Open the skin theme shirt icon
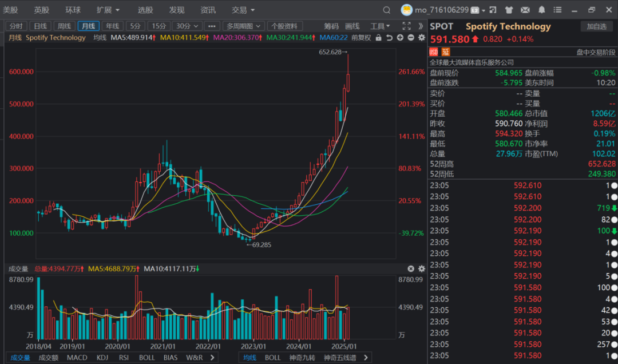The image size is (618, 364). (x=509, y=10)
